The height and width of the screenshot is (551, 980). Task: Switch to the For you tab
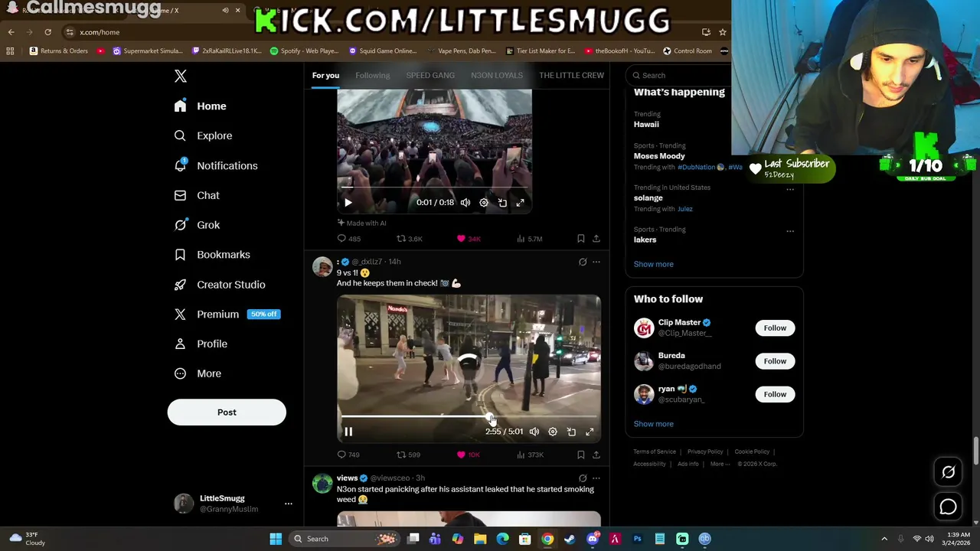point(325,75)
